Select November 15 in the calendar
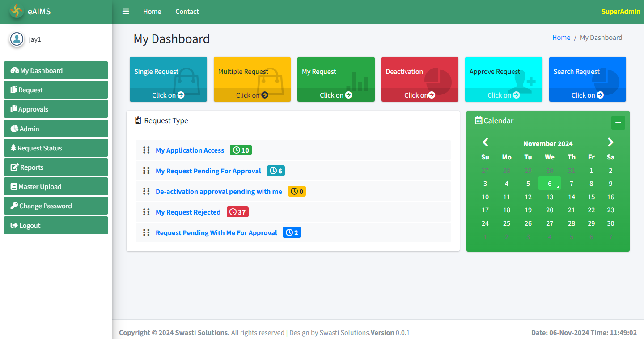This screenshot has height=339, width=644. (x=591, y=197)
